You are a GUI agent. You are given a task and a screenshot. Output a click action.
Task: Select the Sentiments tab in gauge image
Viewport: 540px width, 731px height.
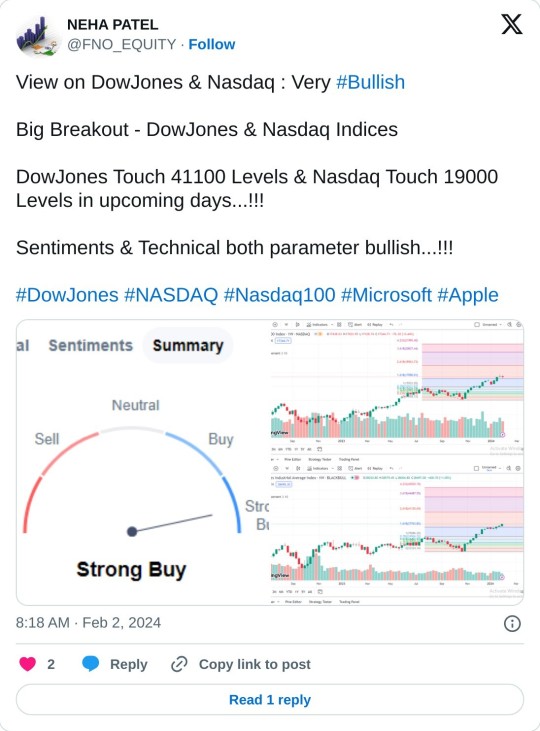click(90, 345)
